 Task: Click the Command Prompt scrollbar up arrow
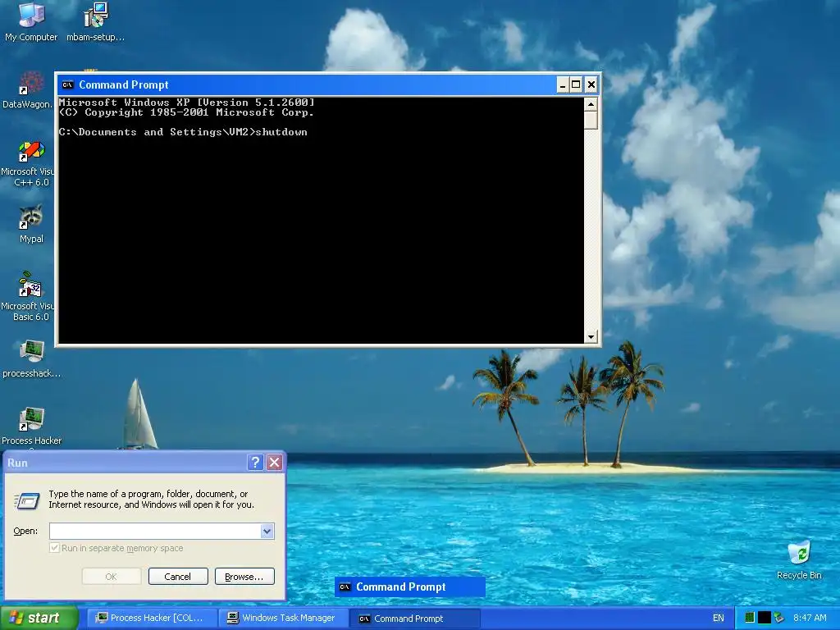click(x=591, y=104)
